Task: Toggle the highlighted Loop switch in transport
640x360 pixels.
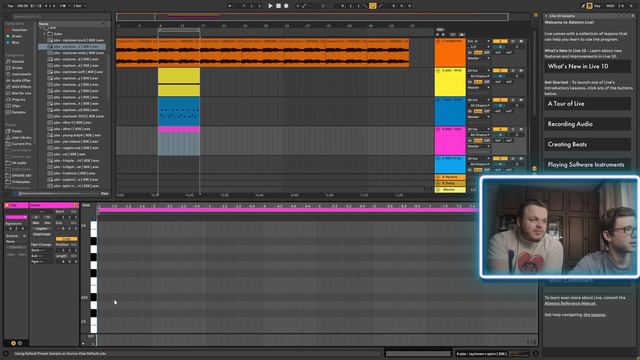Action: [373, 6]
